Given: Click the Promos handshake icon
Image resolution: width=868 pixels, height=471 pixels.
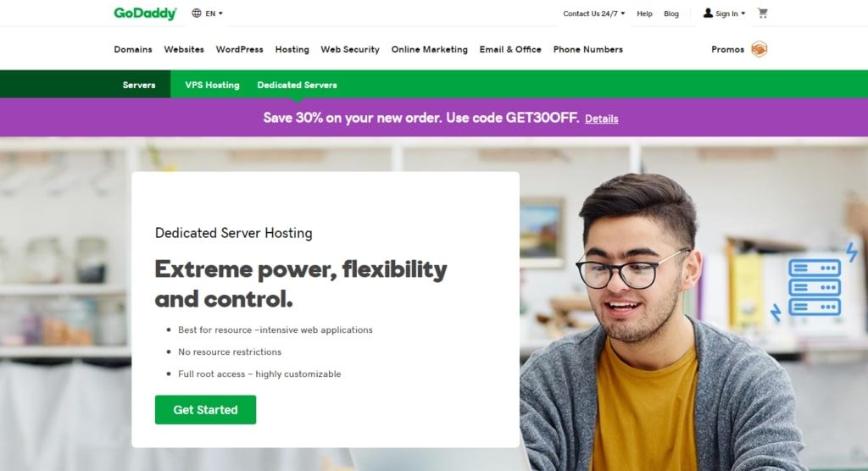Looking at the screenshot, I should 759,49.
